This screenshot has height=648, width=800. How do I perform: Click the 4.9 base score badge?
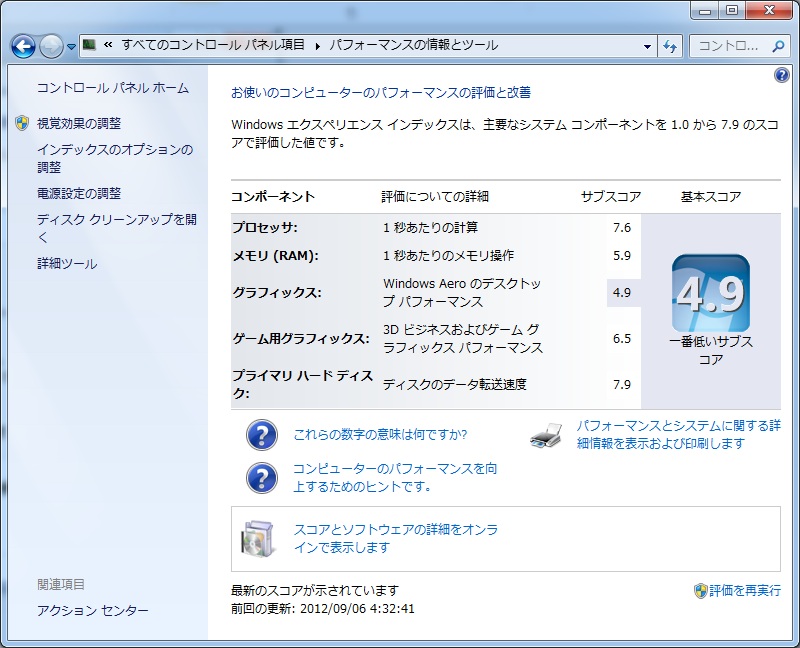coord(710,294)
